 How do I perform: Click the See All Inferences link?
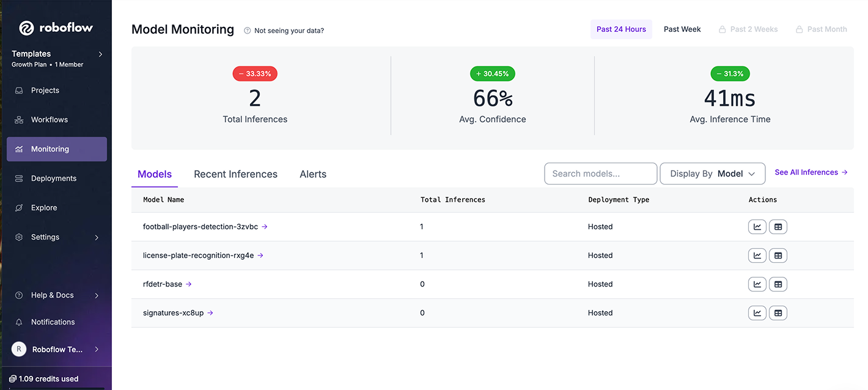pos(811,172)
